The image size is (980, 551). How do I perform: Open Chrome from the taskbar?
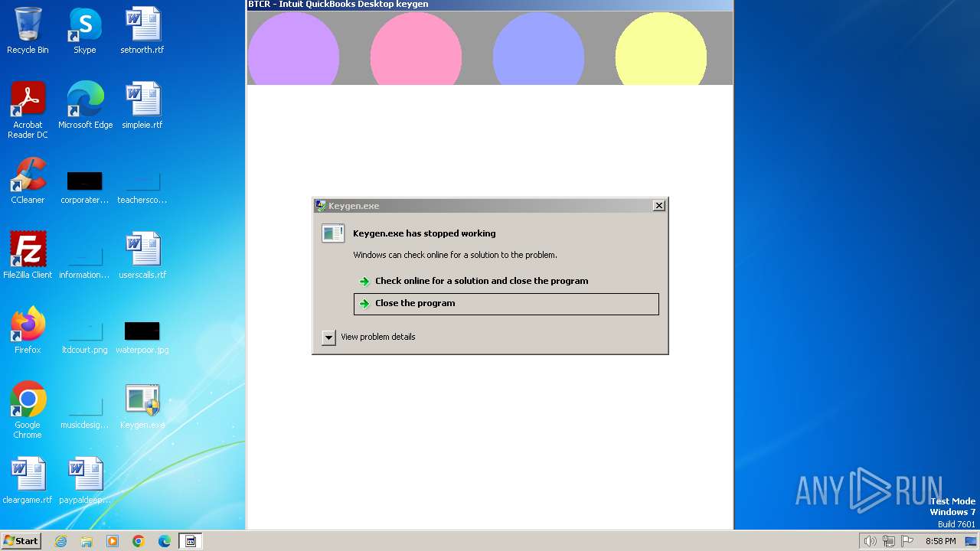139,541
